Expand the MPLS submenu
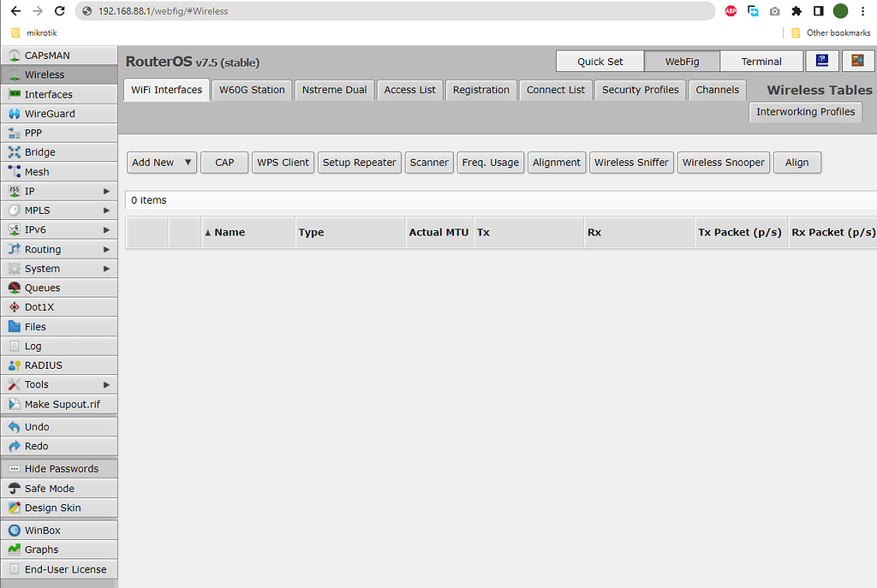877x588 pixels. pyautogui.click(x=59, y=211)
